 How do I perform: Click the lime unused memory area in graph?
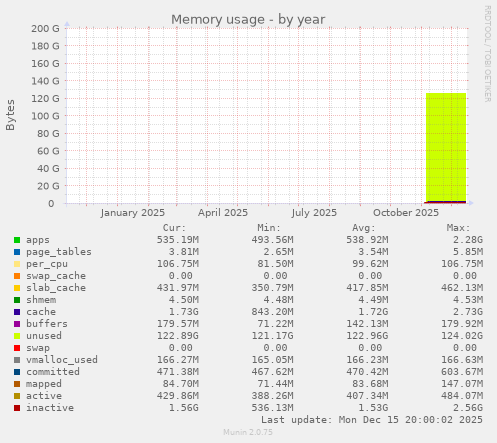[446, 147]
